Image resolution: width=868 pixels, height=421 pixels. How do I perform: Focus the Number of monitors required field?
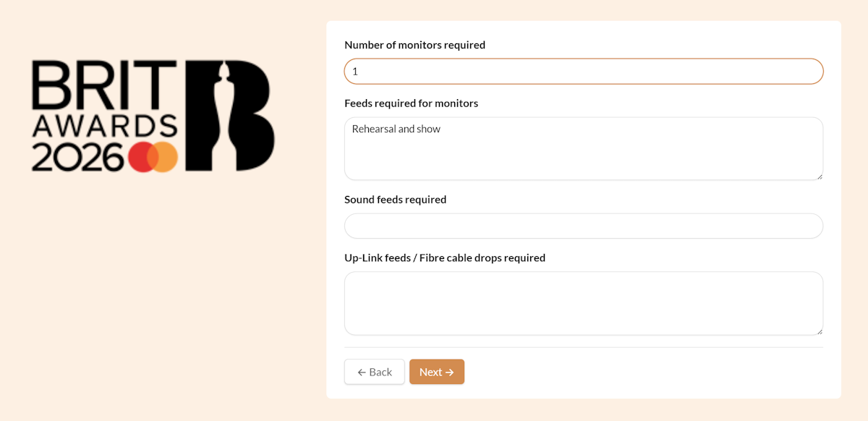pyautogui.click(x=583, y=72)
